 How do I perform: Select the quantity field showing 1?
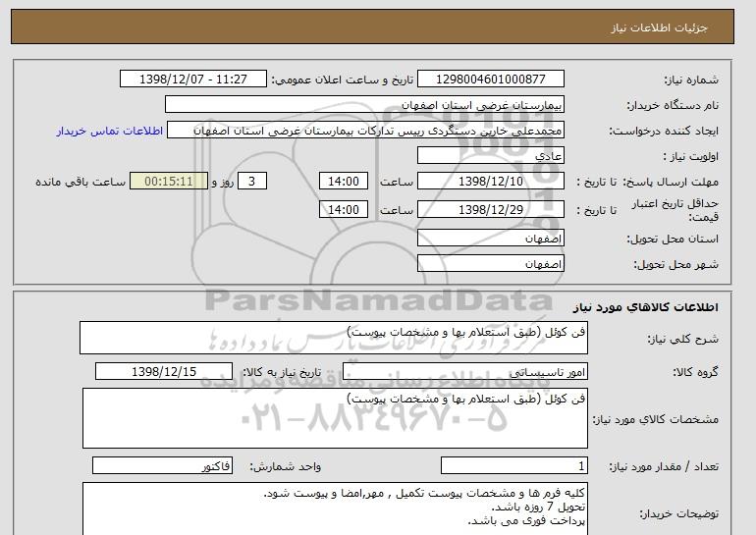[514, 466]
